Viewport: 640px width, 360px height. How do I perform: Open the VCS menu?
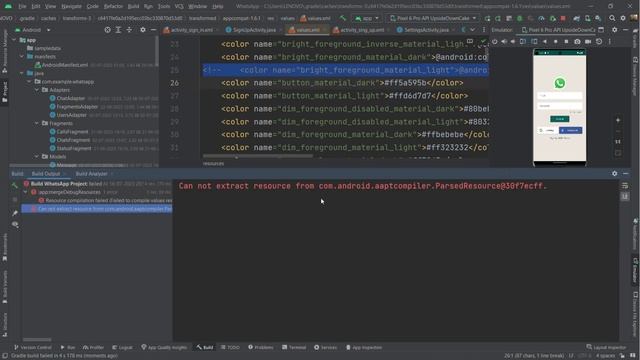(179, 7)
